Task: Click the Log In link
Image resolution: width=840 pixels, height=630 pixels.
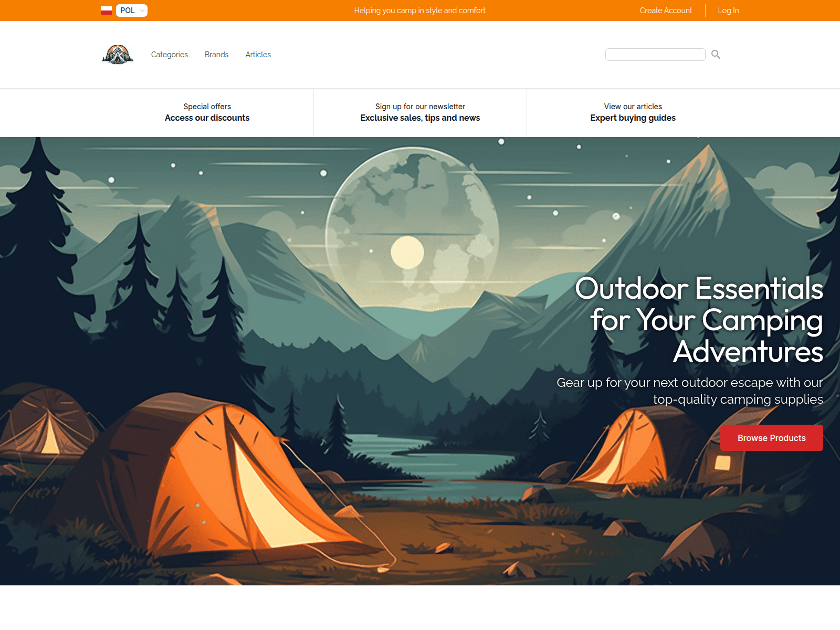Action: 728,10
